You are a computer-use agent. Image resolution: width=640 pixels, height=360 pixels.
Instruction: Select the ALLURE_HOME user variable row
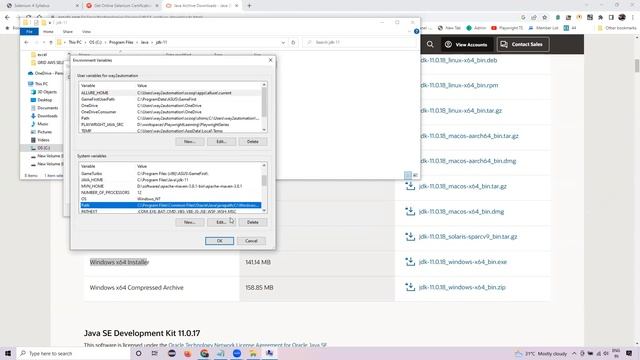170,93
